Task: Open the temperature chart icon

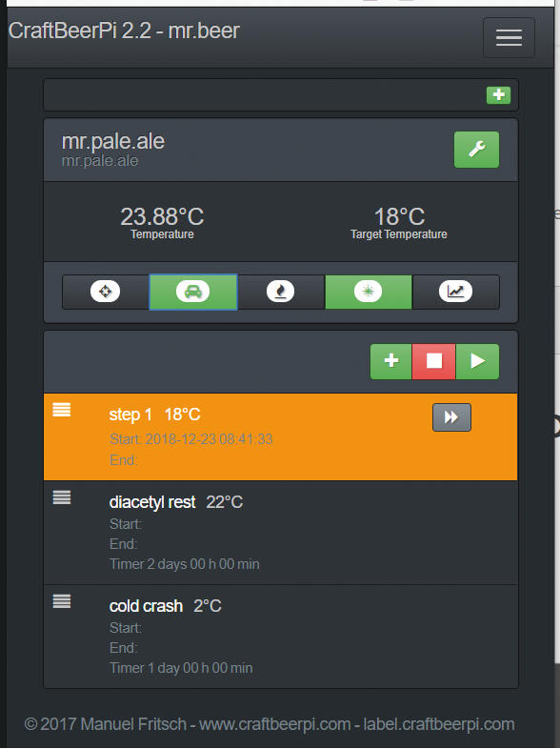Action: click(x=456, y=292)
